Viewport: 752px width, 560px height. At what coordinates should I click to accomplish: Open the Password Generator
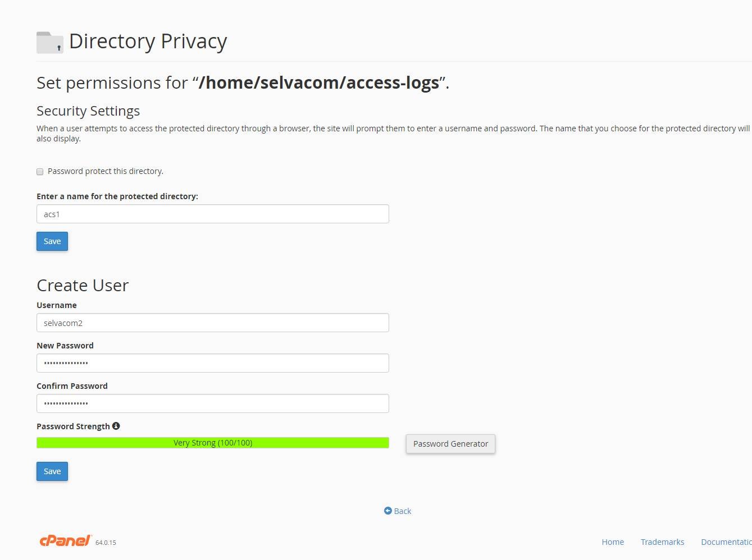tap(450, 444)
